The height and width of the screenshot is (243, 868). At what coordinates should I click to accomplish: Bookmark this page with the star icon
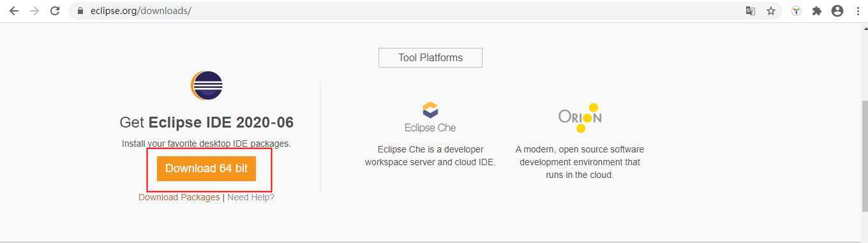[x=771, y=11]
